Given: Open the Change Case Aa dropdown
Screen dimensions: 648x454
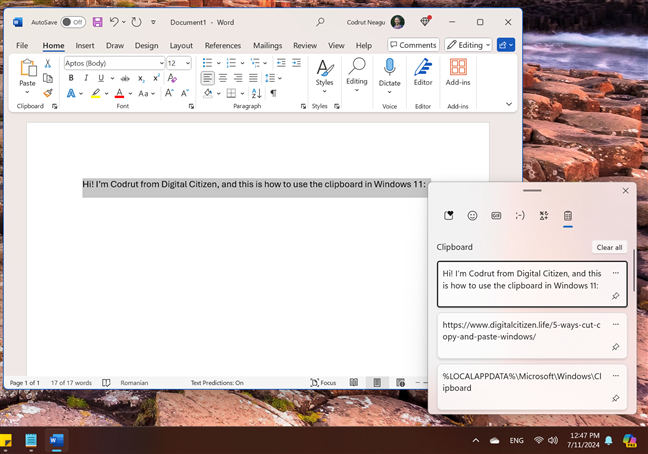Looking at the screenshot, I should pos(146,93).
